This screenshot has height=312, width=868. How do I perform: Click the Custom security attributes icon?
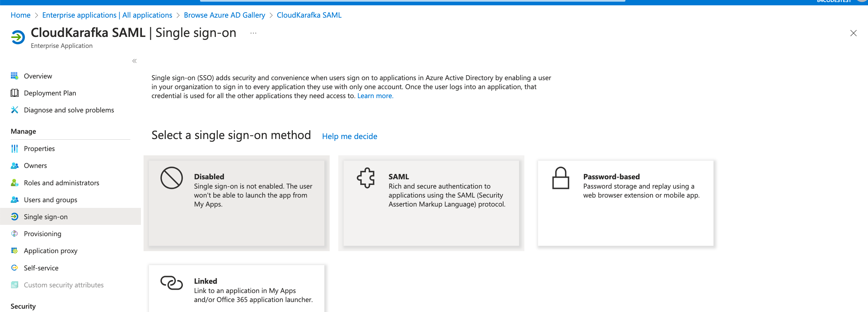[x=15, y=285]
